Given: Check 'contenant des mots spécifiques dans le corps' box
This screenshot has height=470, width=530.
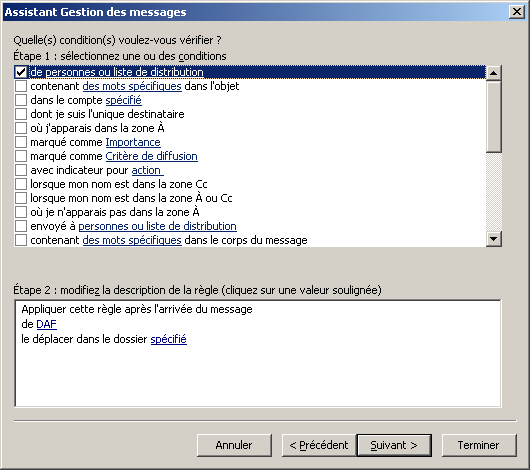Looking at the screenshot, I should click(21, 240).
